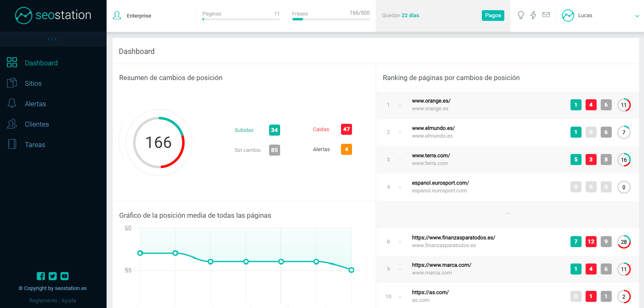Click the 166 circular summary gauge
644x308 pixels.
pyautogui.click(x=159, y=143)
